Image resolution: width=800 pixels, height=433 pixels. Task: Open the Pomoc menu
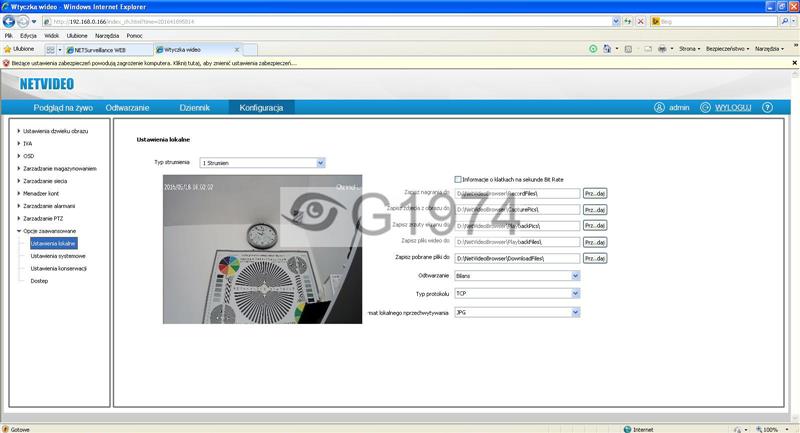pyautogui.click(x=135, y=36)
